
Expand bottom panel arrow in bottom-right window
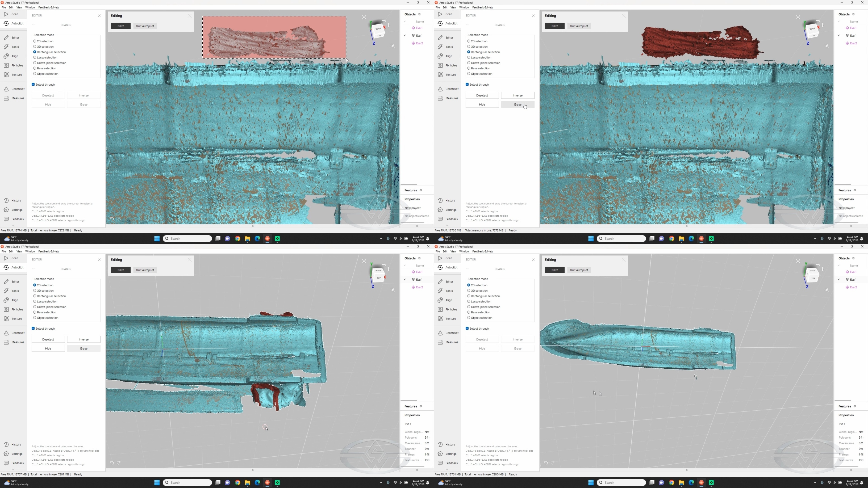(687, 470)
